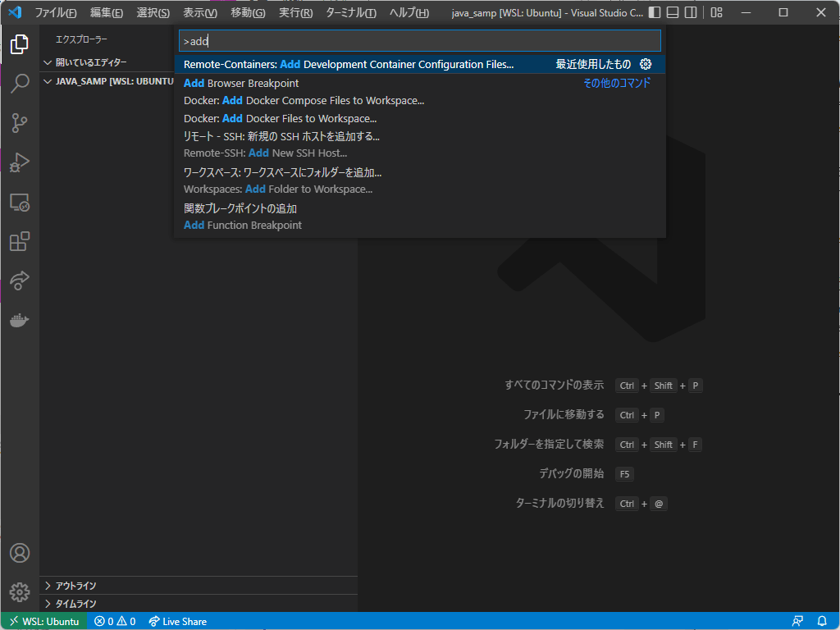Image resolution: width=840 pixels, height=630 pixels.
Task: Open the Explorer view in activity bar
Action: (20, 44)
